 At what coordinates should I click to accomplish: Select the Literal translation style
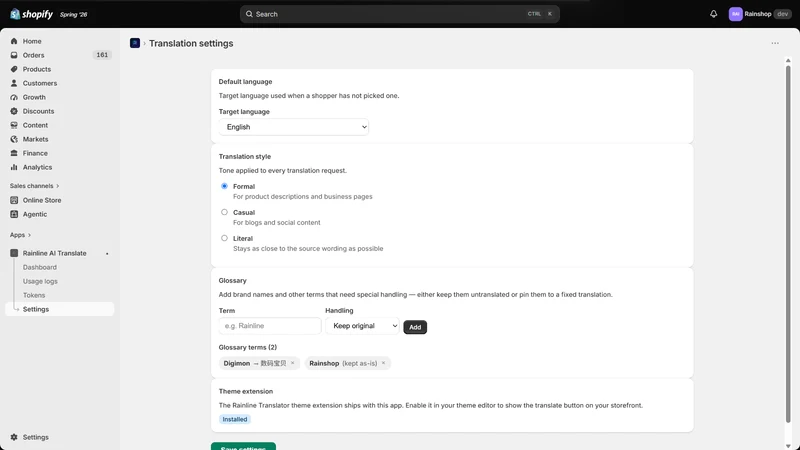(224, 238)
